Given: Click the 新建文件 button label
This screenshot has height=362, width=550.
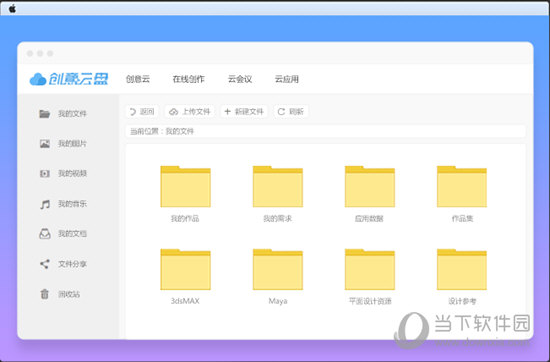Looking at the screenshot, I should pyautogui.click(x=249, y=112).
